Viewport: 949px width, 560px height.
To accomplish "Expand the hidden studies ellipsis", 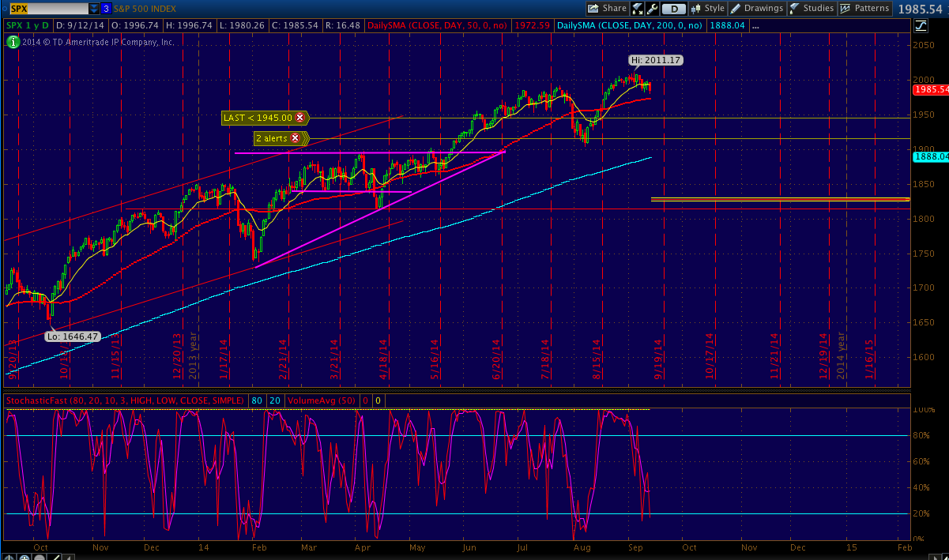I will (755, 26).
